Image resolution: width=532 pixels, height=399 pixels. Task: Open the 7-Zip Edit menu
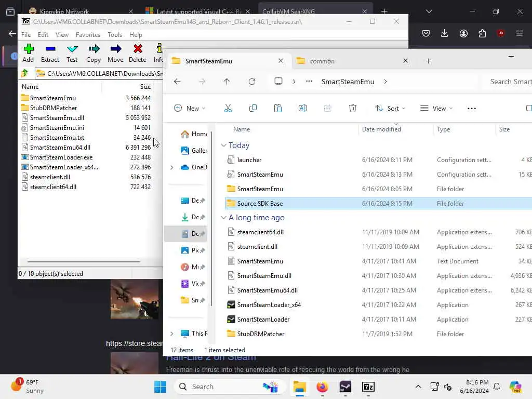pyautogui.click(x=43, y=35)
